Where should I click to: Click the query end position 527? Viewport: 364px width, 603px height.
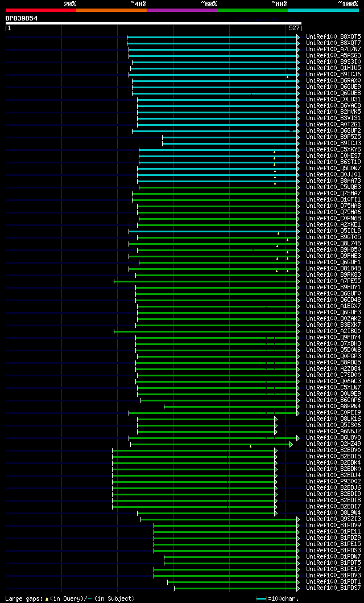(293, 28)
